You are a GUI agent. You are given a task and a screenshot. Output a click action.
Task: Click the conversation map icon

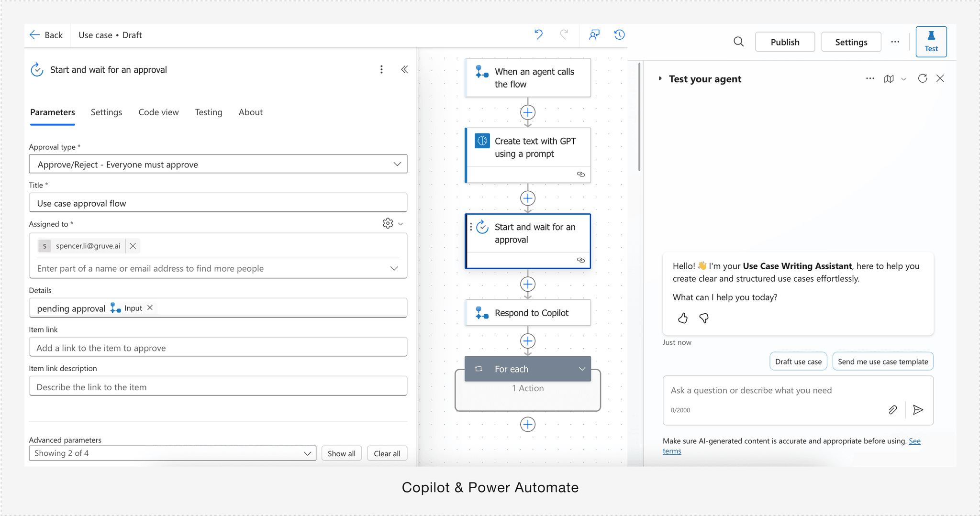click(x=889, y=79)
